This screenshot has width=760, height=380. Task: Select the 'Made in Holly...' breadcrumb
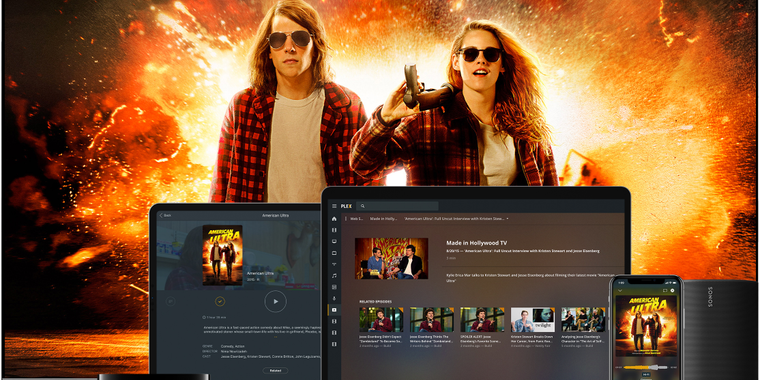(383, 219)
